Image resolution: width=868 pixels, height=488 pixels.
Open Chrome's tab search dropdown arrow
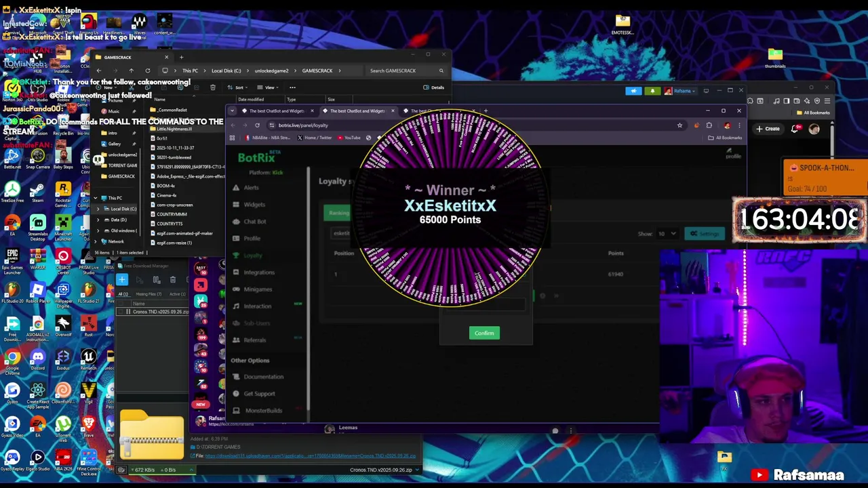tap(233, 111)
